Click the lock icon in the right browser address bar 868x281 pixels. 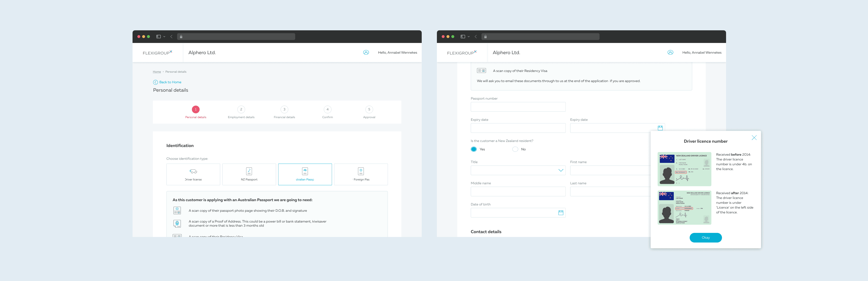(x=485, y=37)
